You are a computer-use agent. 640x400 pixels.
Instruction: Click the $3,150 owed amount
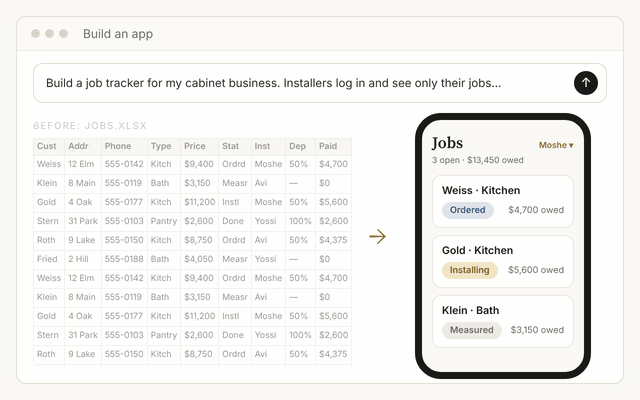[x=537, y=330]
